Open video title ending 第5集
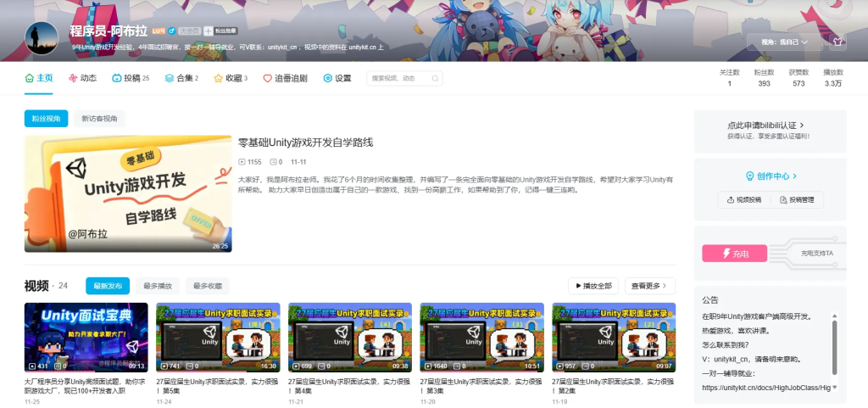The height and width of the screenshot is (408, 868). (218, 386)
